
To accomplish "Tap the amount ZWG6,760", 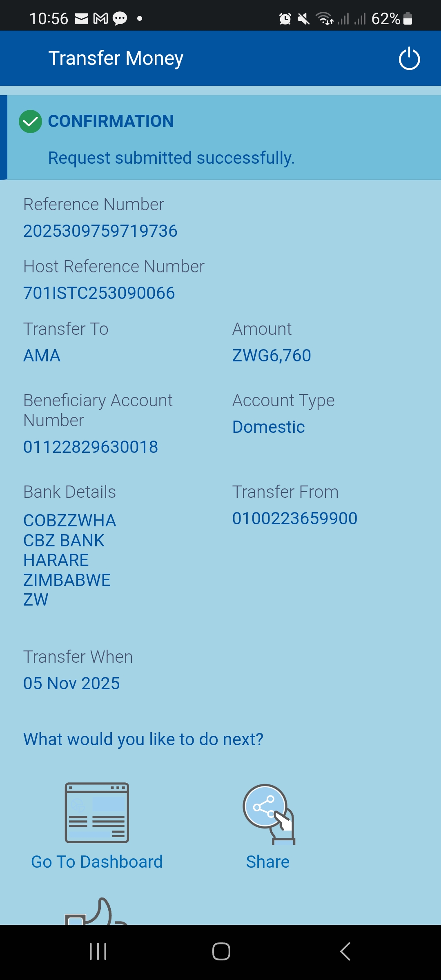I will (x=272, y=356).
